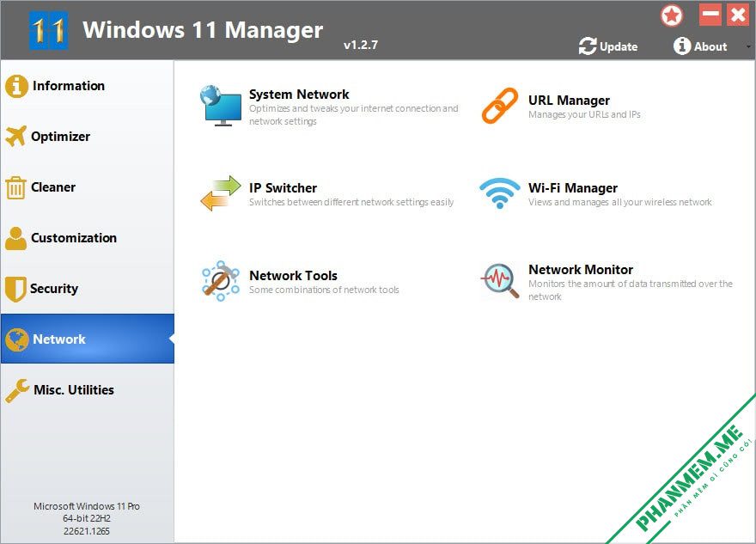Click the red star favorites button

click(x=672, y=15)
